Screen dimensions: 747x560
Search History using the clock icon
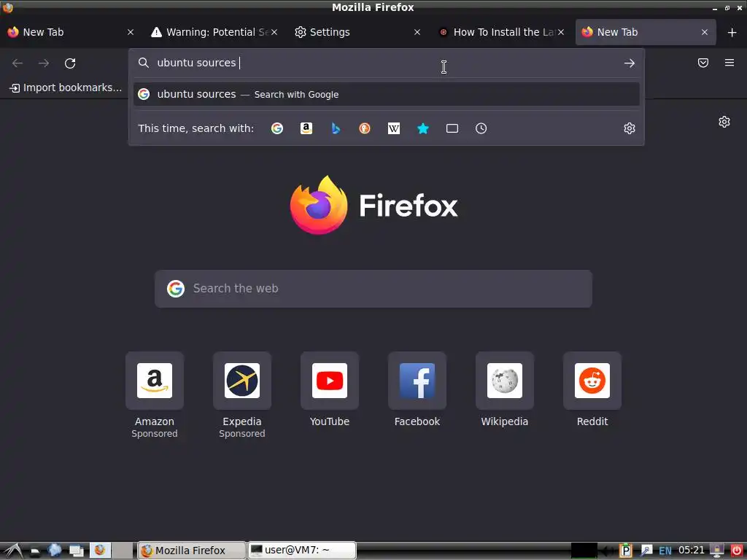click(x=481, y=128)
